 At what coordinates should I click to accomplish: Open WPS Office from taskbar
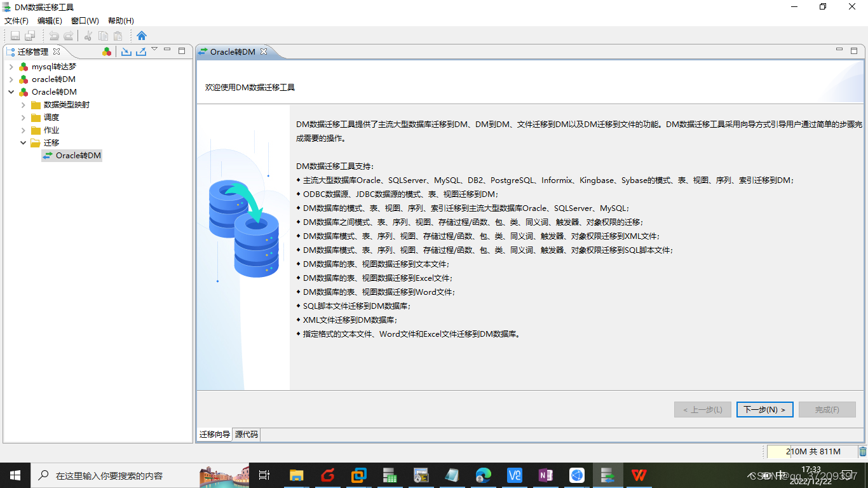(x=639, y=475)
